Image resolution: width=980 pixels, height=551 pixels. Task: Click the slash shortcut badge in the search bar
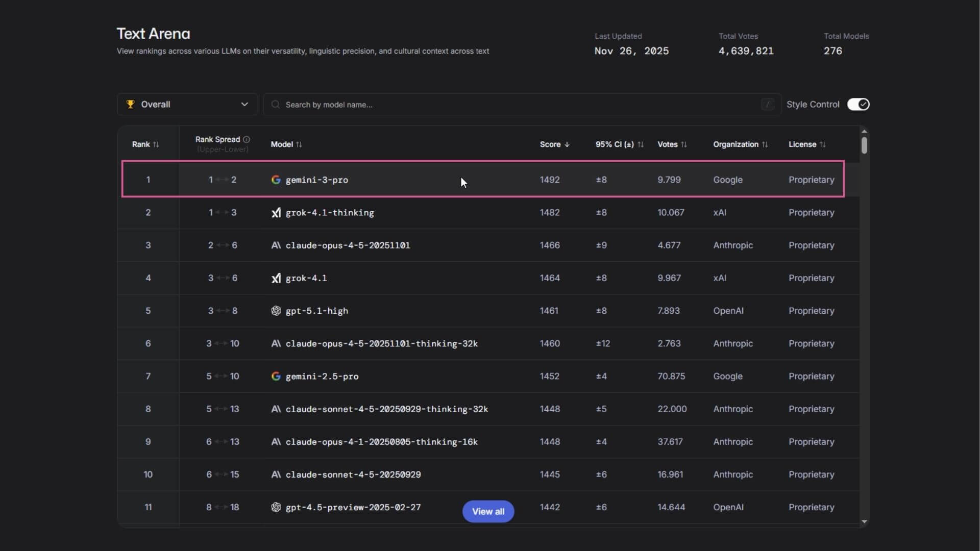click(x=767, y=104)
